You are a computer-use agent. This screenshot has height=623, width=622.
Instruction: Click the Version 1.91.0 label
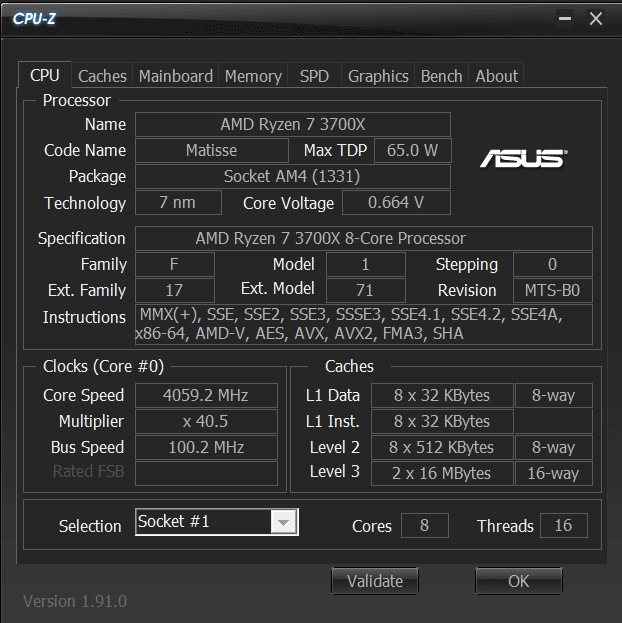tap(75, 601)
